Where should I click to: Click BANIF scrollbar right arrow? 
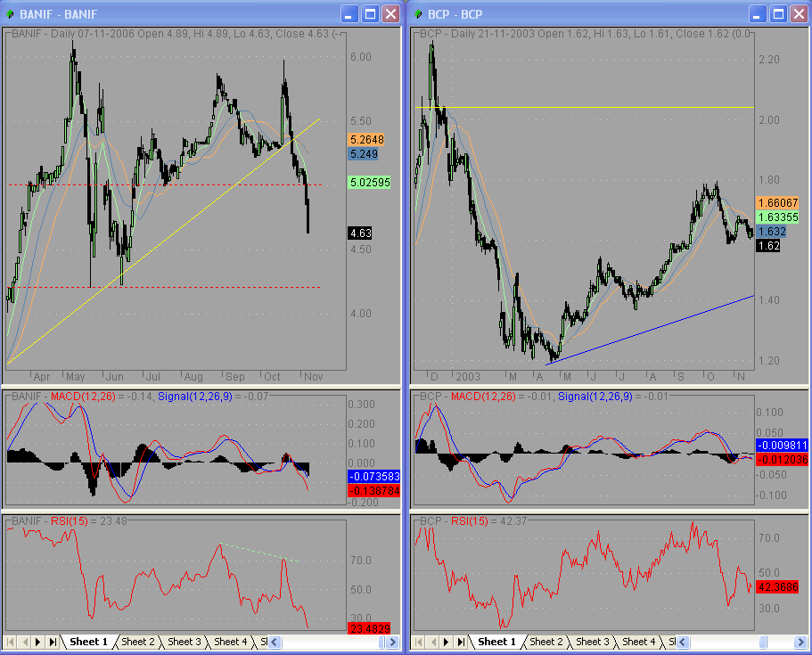pyautogui.click(x=392, y=642)
